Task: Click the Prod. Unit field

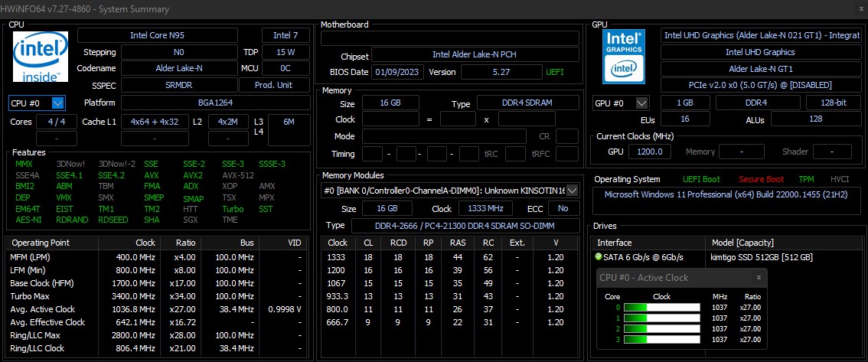Action: 274,85
